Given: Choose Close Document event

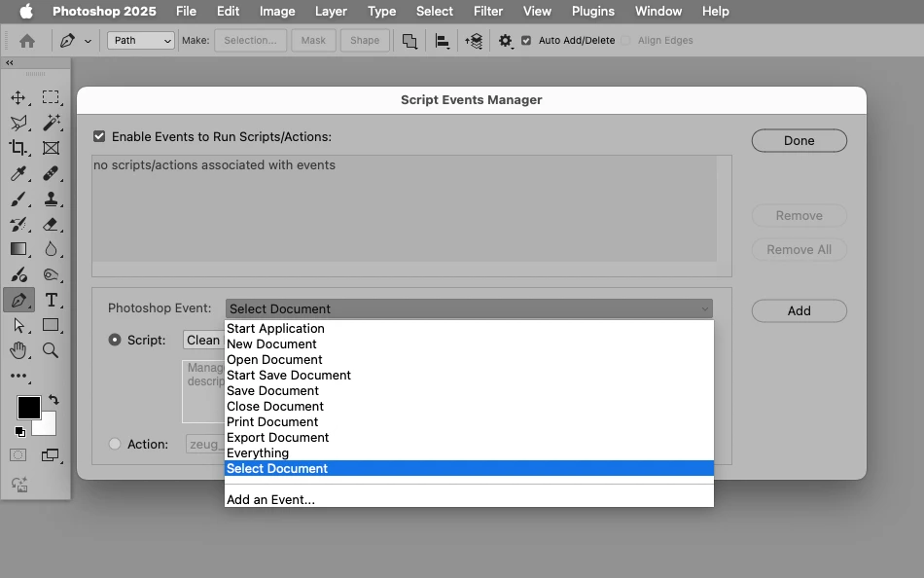Looking at the screenshot, I should (469, 407).
